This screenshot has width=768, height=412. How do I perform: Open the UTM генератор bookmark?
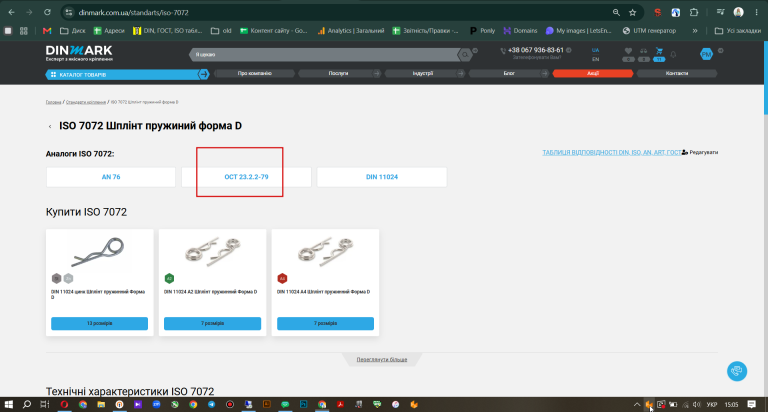(x=649, y=30)
